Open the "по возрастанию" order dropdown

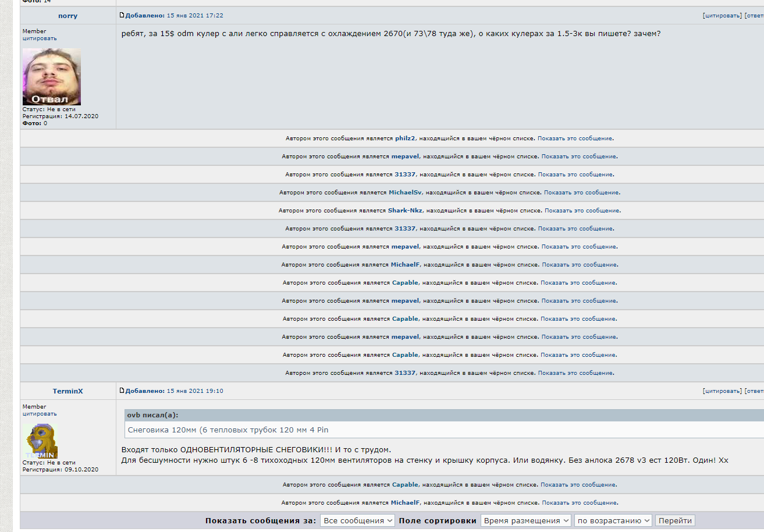pos(613,521)
